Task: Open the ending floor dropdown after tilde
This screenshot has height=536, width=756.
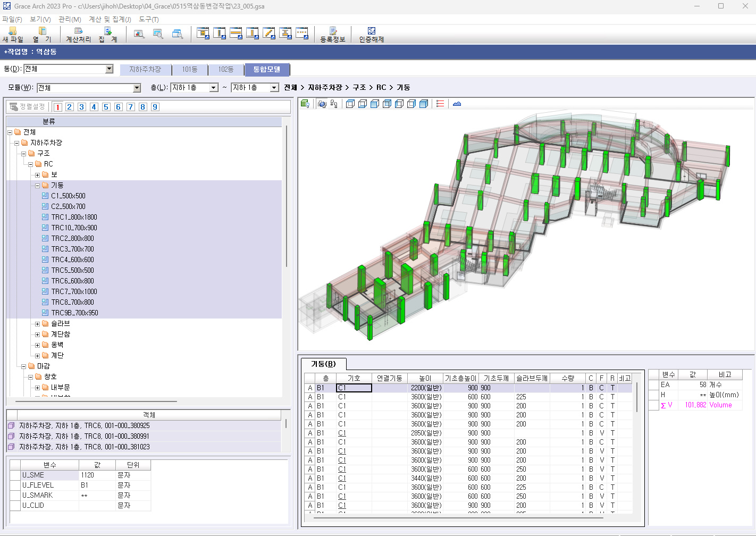Action: (x=274, y=88)
